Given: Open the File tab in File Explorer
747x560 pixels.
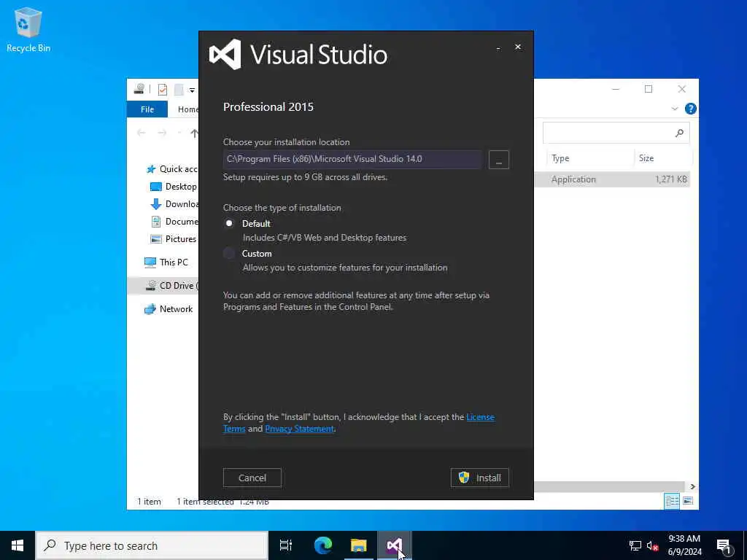Looking at the screenshot, I should [x=147, y=109].
